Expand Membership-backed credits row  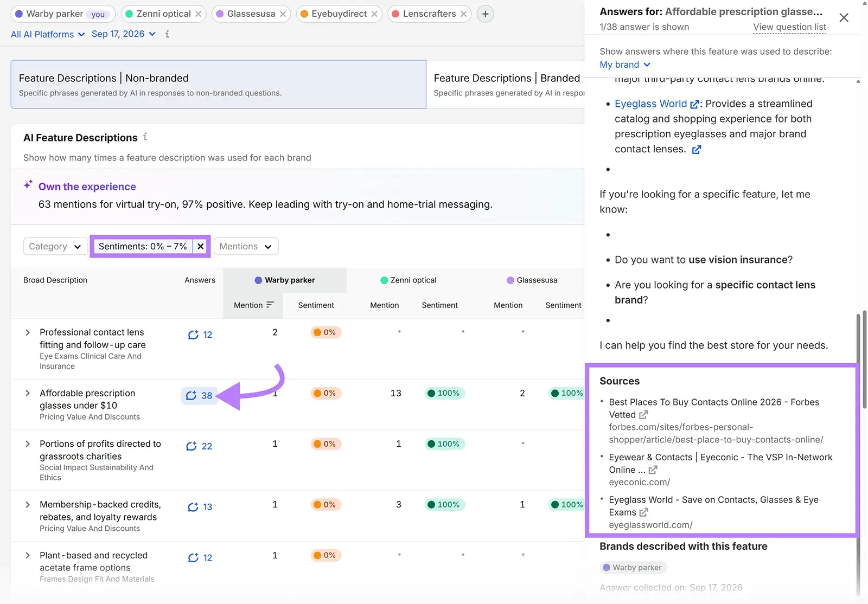pos(28,505)
